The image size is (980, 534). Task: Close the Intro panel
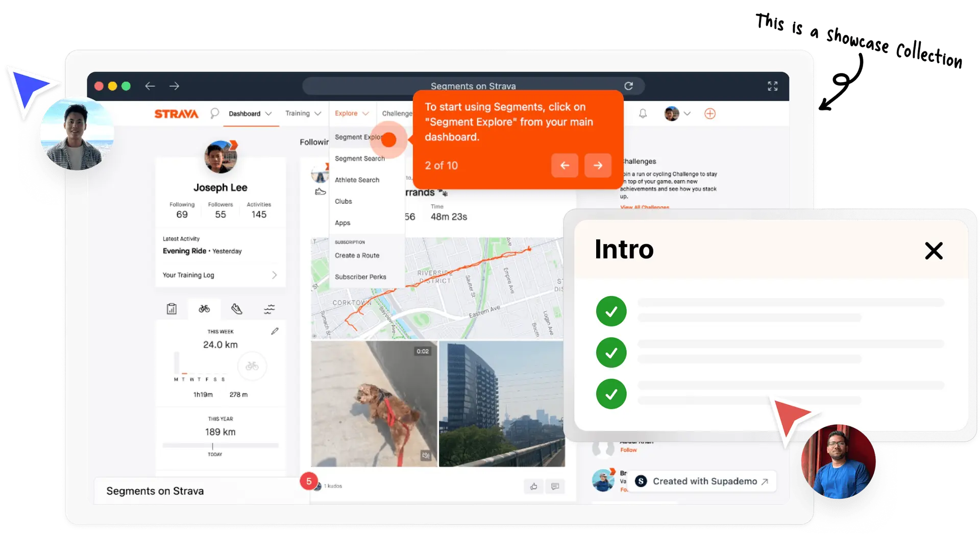[934, 251]
